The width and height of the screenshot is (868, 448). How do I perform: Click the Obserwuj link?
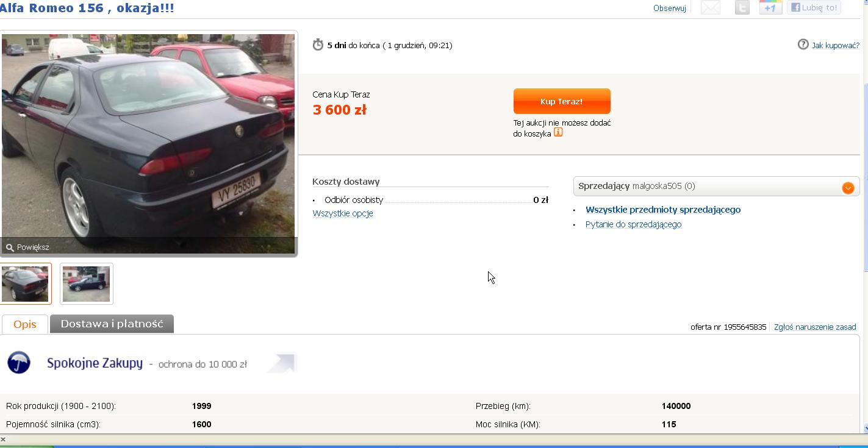(x=669, y=8)
